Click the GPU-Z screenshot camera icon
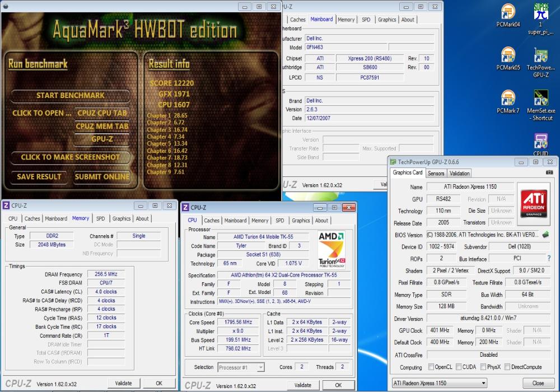Image resolution: width=560 pixels, height=392 pixels. 549,172
